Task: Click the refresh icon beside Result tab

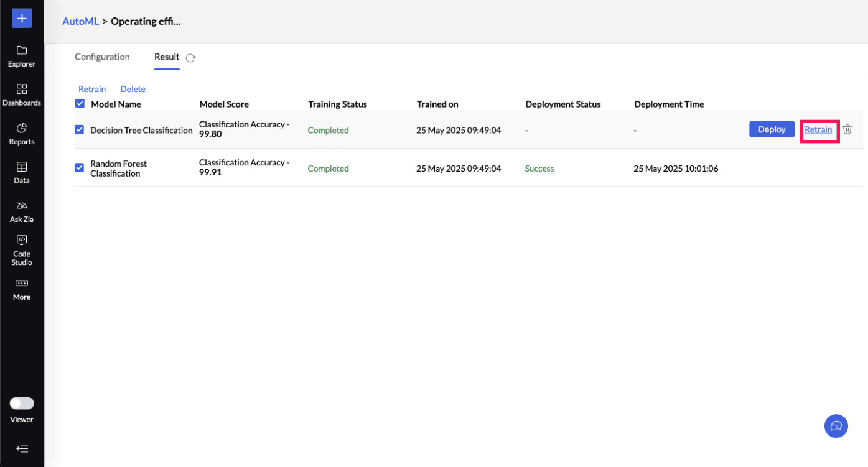Action: (x=191, y=58)
